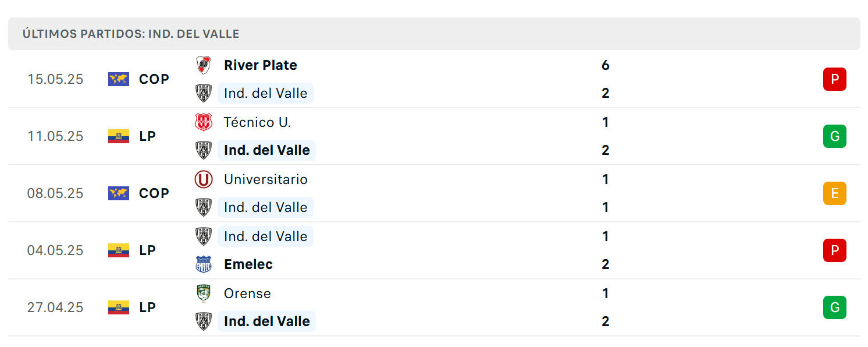868x347 pixels.
Task: Open the River Plate team link
Action: (x=261, y=65)
